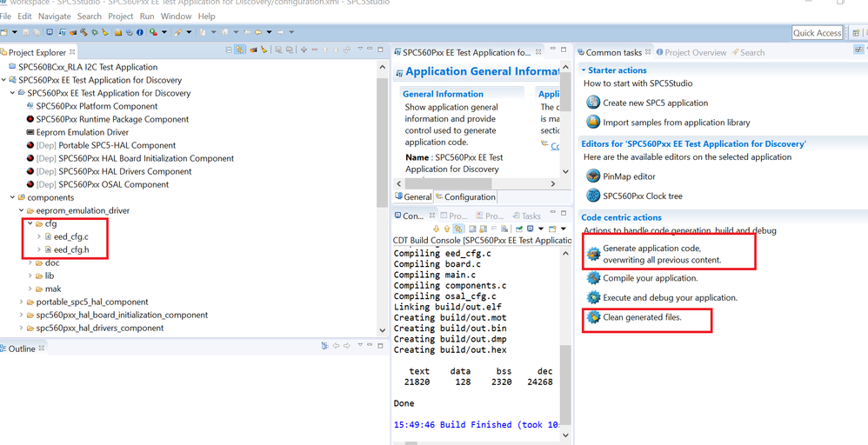
Task: Open the Navigate menu
Action: 54,16
